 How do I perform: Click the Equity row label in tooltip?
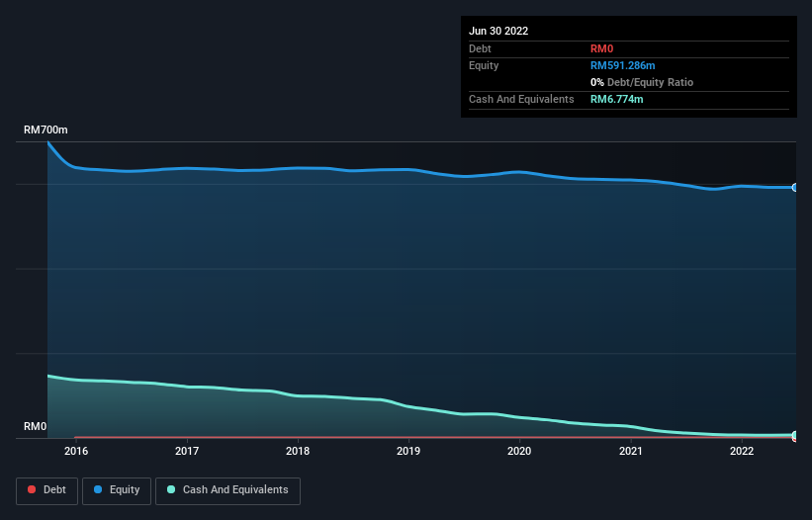point(484,65)
